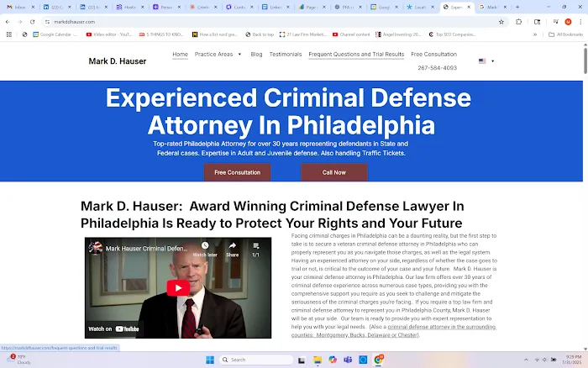Play the Mark Hauser YouTube video

tap(177, 288)
